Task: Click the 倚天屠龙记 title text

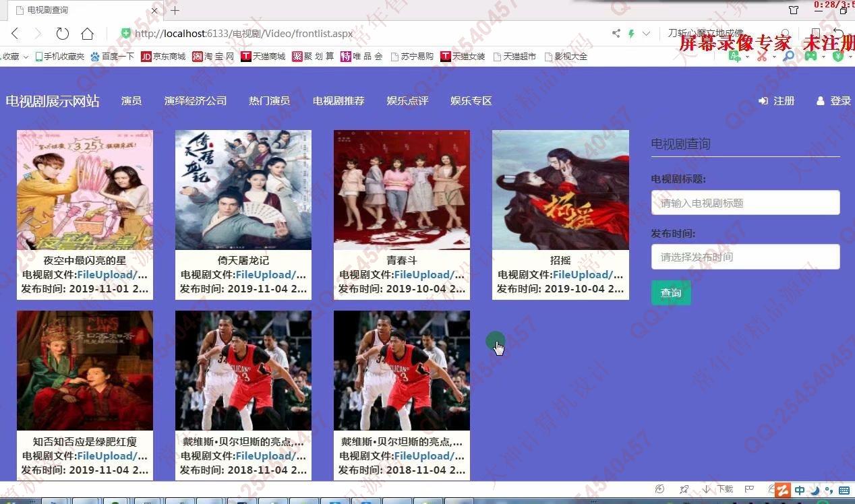Action: [243, 260]
